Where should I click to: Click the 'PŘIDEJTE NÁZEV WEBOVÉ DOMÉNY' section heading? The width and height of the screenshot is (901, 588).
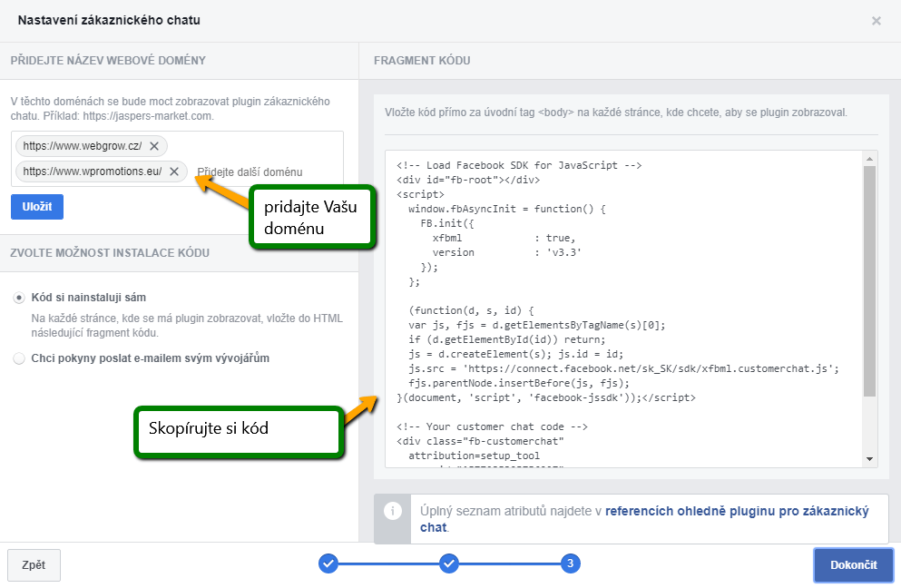click(x=108, y=61)
